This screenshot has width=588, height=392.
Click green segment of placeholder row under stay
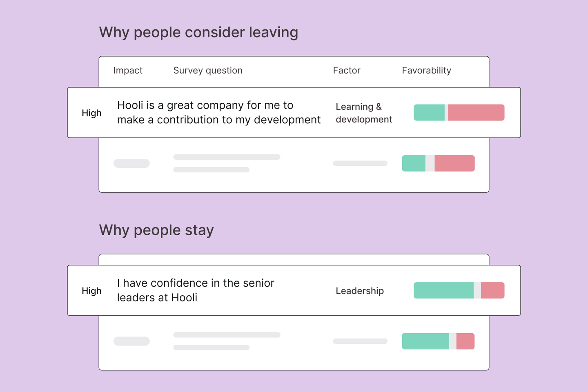click(425, 341)
